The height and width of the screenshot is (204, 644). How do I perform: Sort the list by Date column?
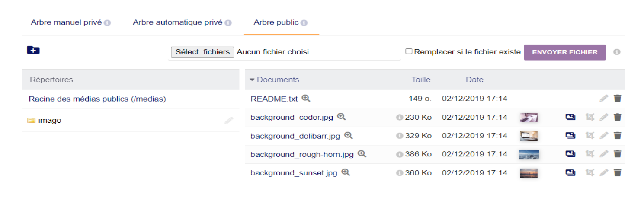[x=474, y=80]
